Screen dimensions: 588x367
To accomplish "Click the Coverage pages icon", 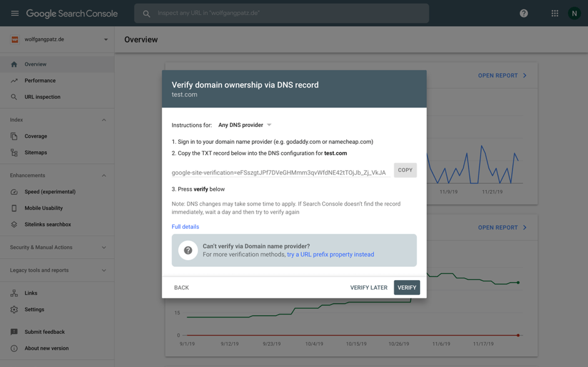I will click(x=14, y=136).
